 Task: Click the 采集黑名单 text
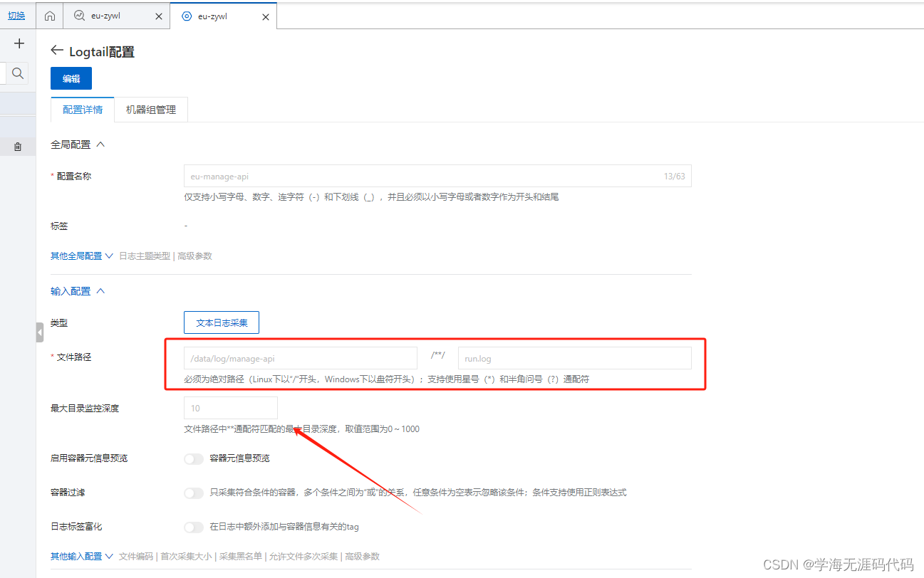tap(240, 556)
